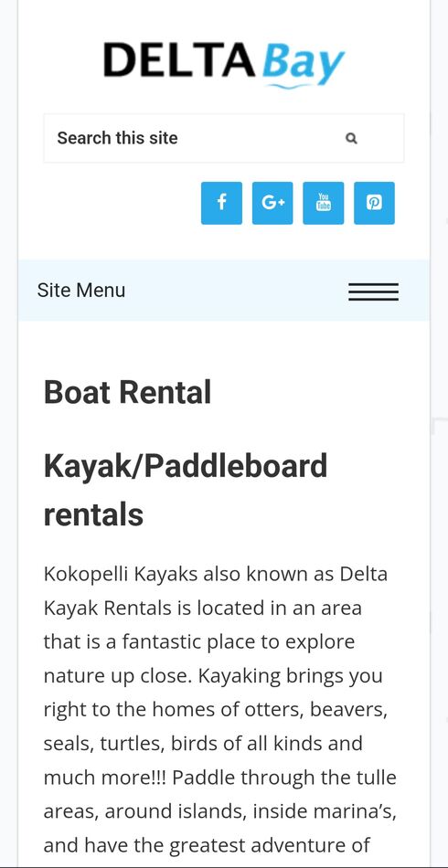Viewport: 448px width, 868px height.
Task: Open the Facebook social icon
Action: point(221,203)
